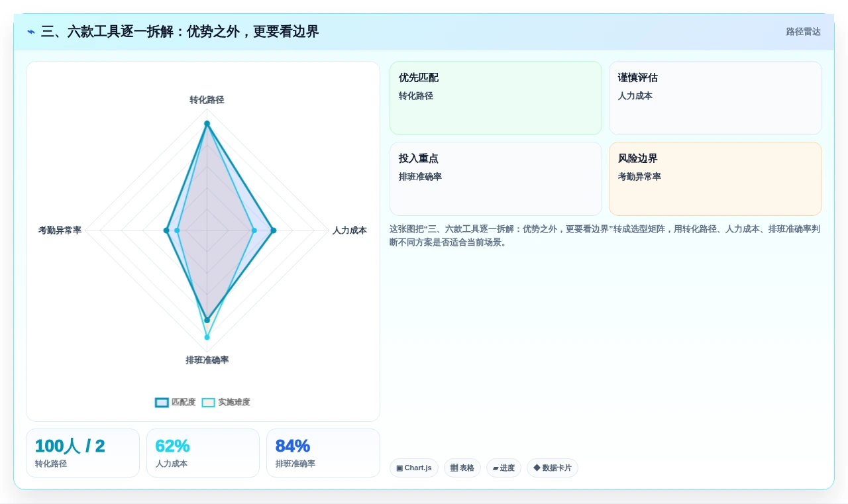The width and height of the screenshot is (848, 504).
Task: Click the 100人 / 2 stat card
Action: click(83, 453)
